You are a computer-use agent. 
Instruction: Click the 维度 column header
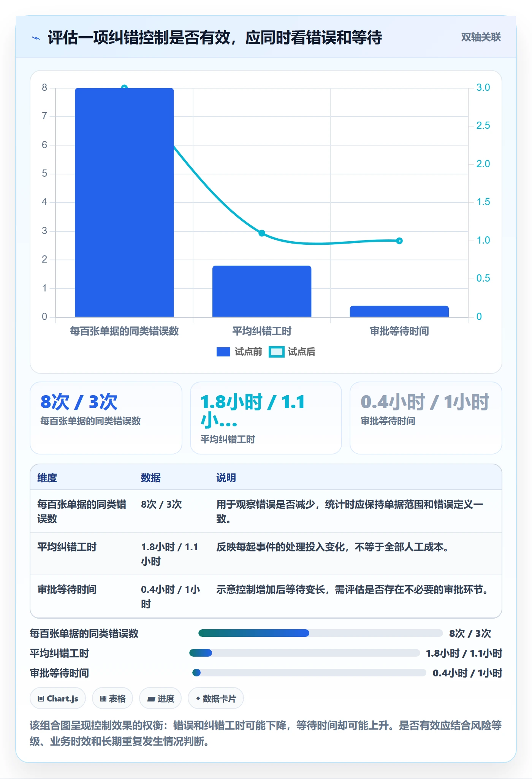47,478
